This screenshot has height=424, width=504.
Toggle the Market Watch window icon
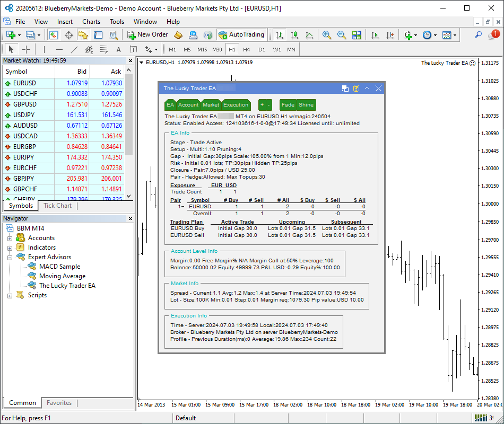pos(54,34)
